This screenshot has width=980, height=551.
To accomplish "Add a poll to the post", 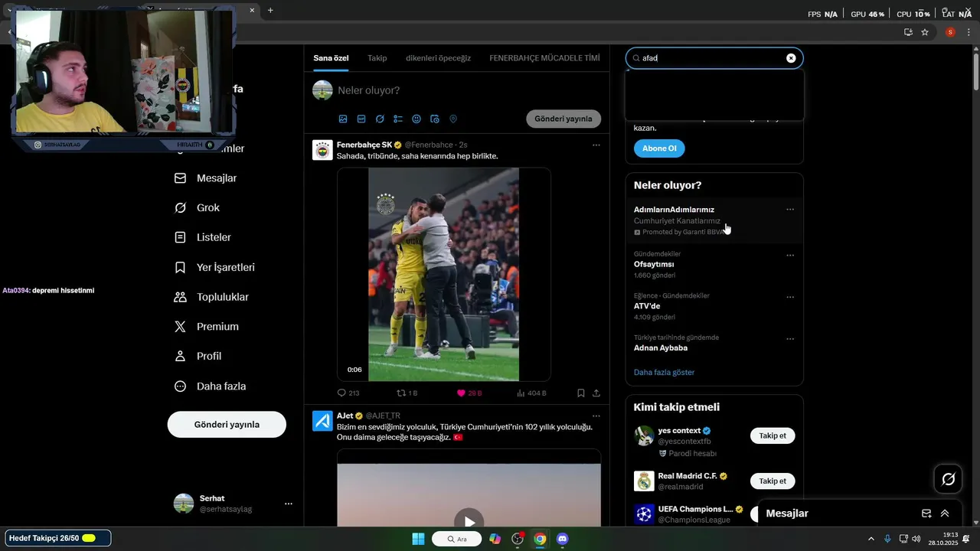I will (398, 119).
